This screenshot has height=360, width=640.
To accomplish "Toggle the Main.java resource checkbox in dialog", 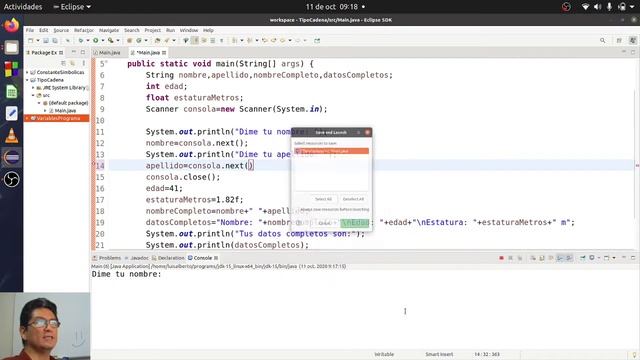I will 298,151.
